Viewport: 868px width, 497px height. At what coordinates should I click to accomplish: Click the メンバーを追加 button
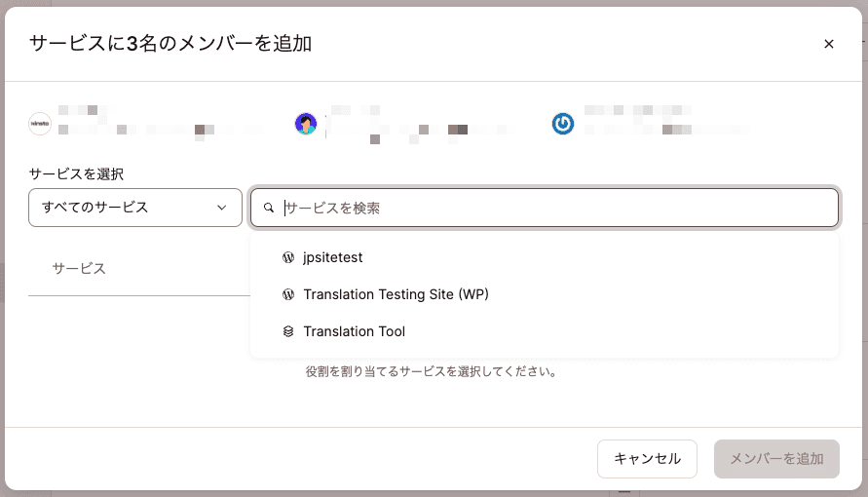(x=776, y=459)
